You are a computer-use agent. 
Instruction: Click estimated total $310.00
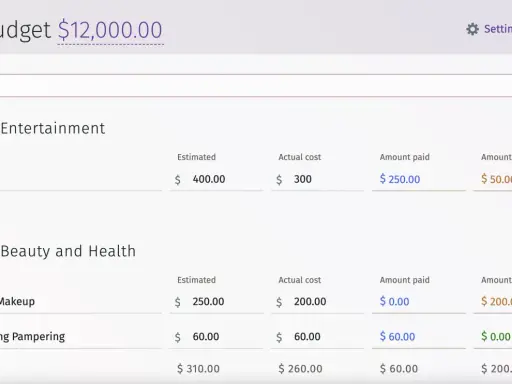coord(198,369)
